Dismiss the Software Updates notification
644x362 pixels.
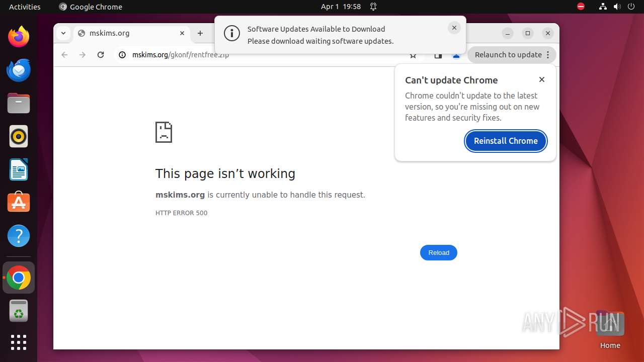click(x=454, y=28)
